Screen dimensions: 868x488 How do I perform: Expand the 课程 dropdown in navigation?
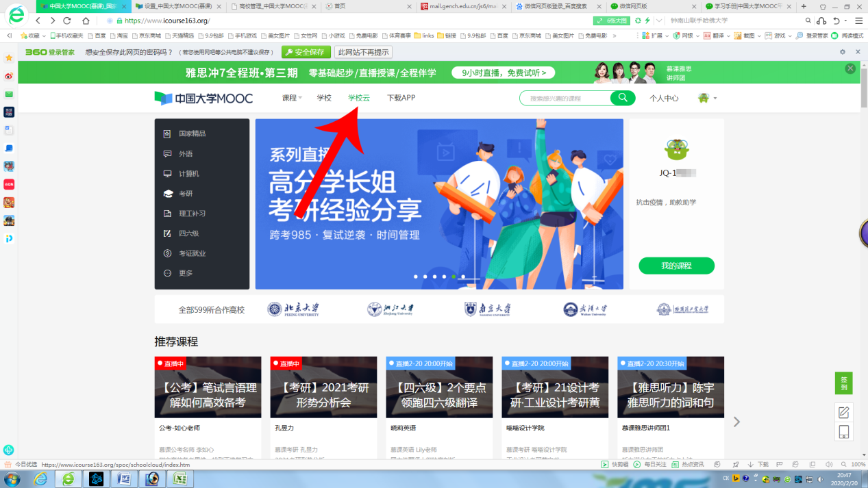click(x=292, y=98)
